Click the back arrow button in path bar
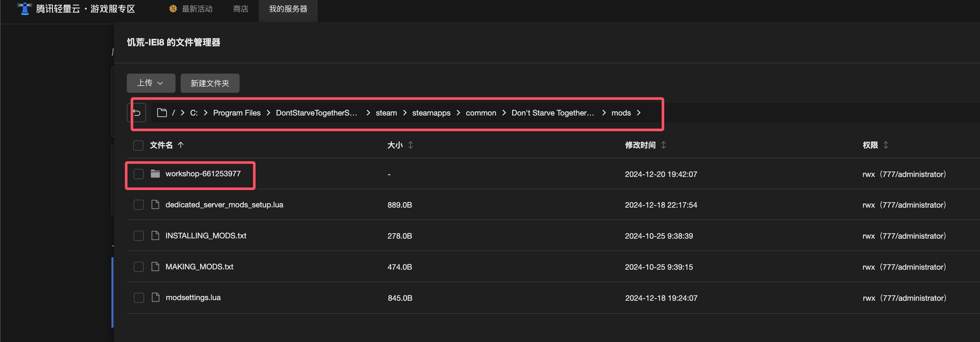The width and height of the screenshot is (980, 342). [x=136, y=113]
